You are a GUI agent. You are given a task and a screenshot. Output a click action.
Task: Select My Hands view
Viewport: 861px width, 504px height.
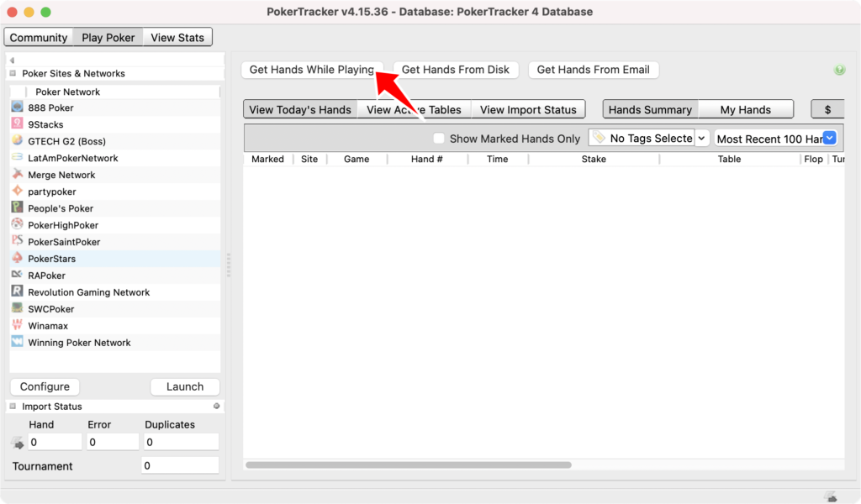745,109
